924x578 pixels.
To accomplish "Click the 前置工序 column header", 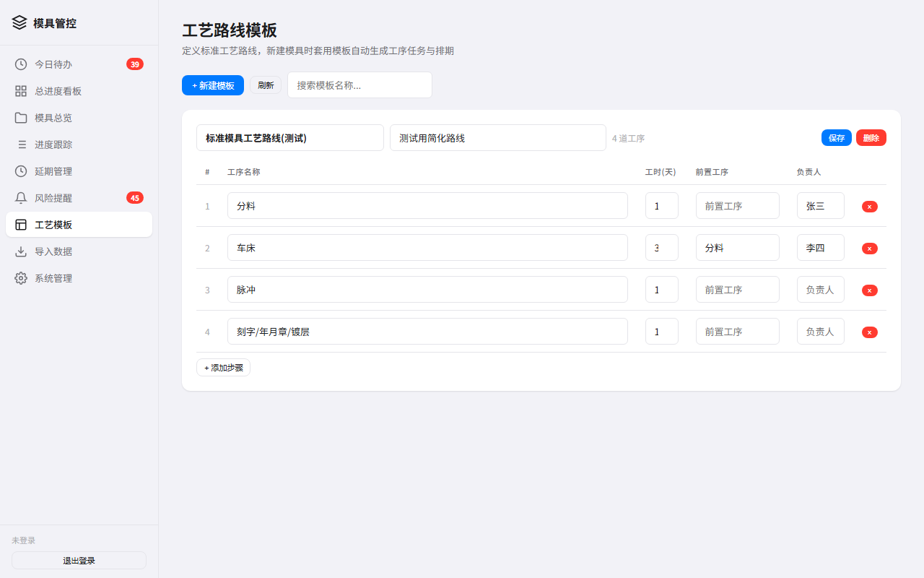I will (x=712, y=172).
